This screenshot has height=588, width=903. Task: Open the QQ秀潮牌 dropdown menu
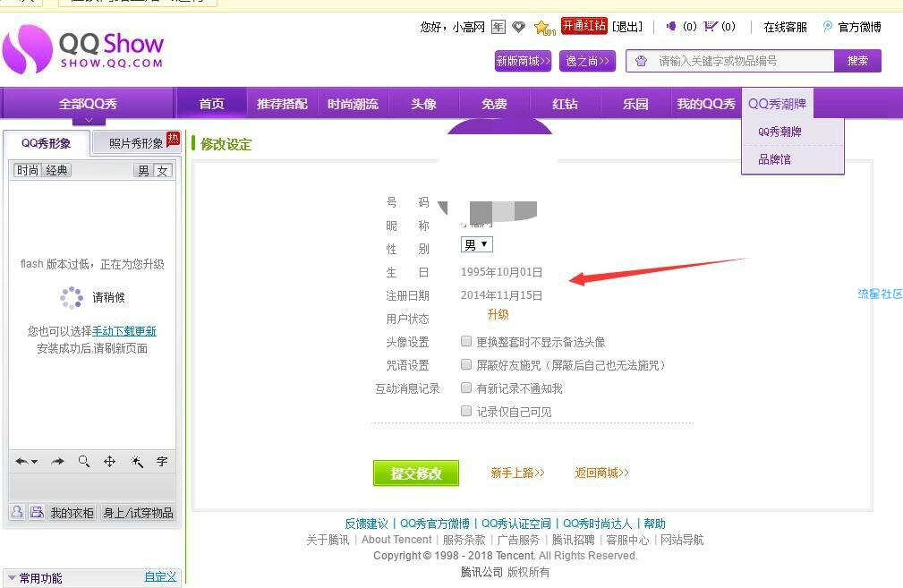pos(777,104)
